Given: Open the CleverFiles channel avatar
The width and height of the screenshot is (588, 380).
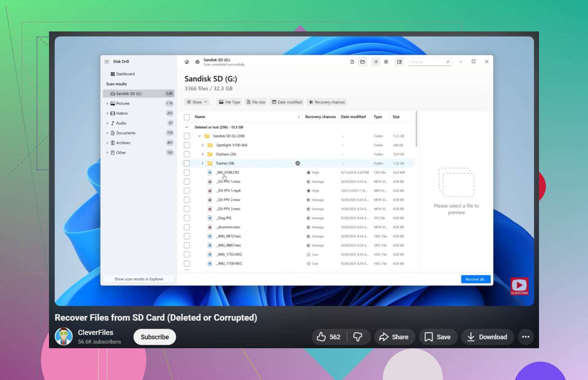Looking at the screenshot, I should (x=64, y=337).
